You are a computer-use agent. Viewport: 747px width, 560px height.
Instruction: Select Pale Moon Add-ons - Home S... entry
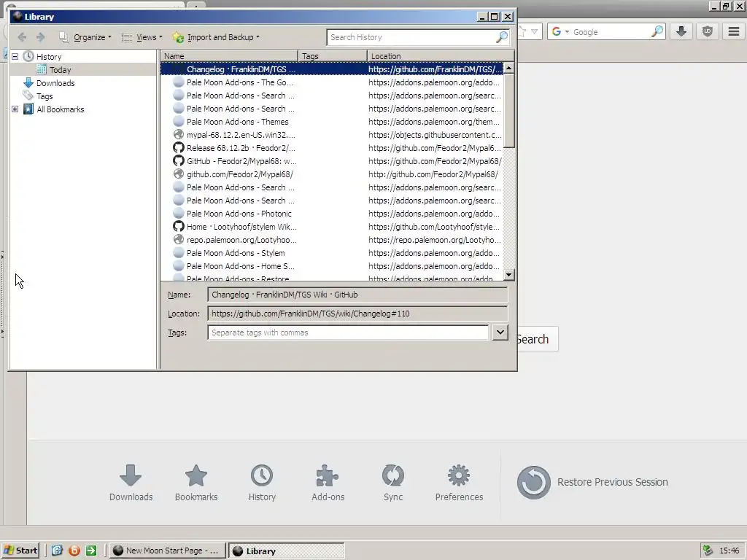332,266
